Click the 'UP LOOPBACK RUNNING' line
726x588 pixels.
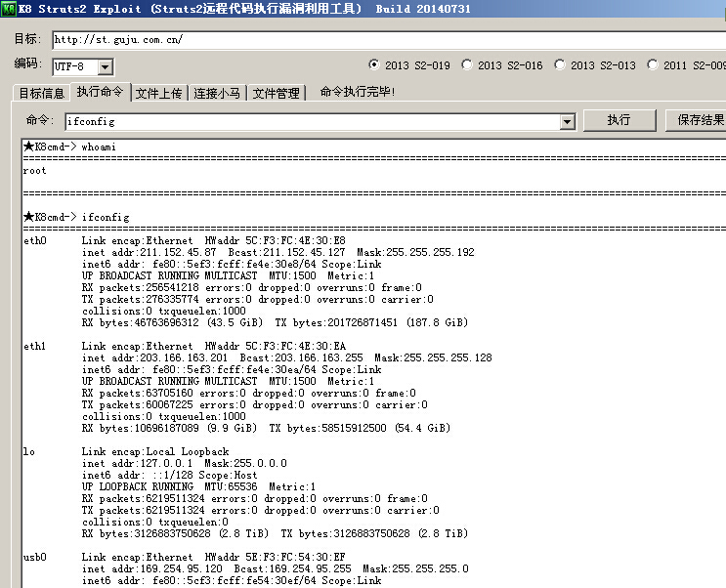[x=198, y=487]
